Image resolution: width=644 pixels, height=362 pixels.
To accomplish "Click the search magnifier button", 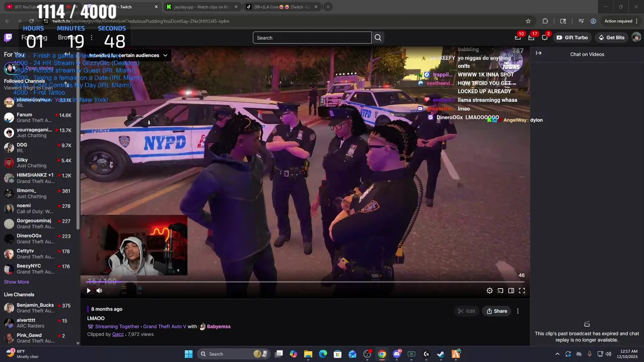I will 378,38.
